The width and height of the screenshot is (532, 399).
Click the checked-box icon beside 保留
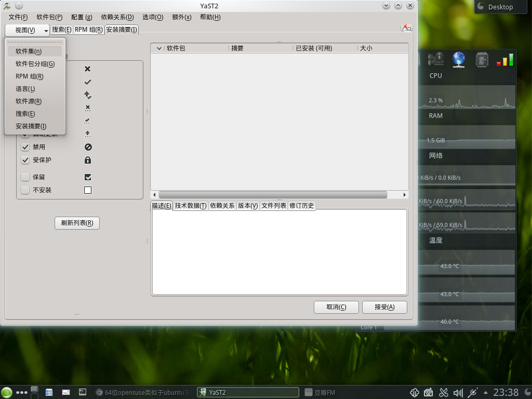(x=87, y=177)
